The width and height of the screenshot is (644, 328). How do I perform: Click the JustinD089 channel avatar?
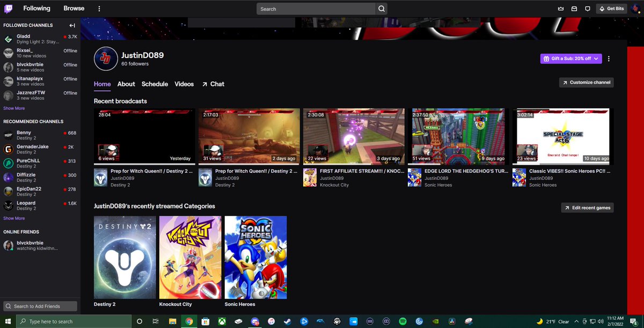106,59
